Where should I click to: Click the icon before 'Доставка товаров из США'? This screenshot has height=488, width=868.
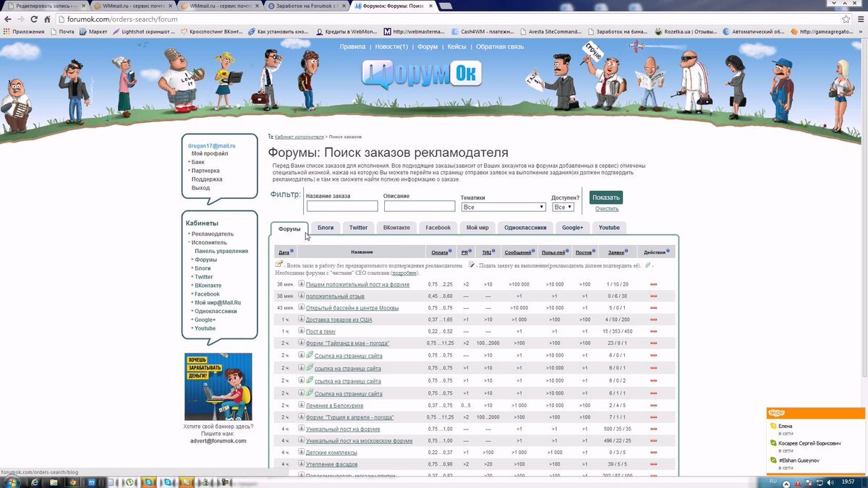[x=301, y=320]
